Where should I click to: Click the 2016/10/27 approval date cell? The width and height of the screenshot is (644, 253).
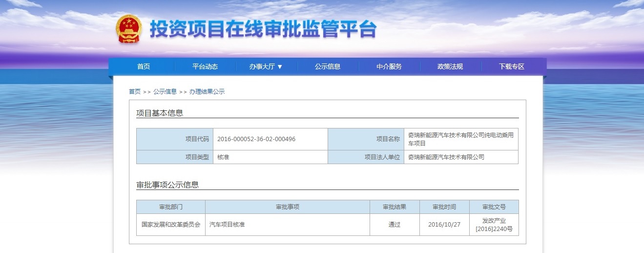click(x=444, y=225)
